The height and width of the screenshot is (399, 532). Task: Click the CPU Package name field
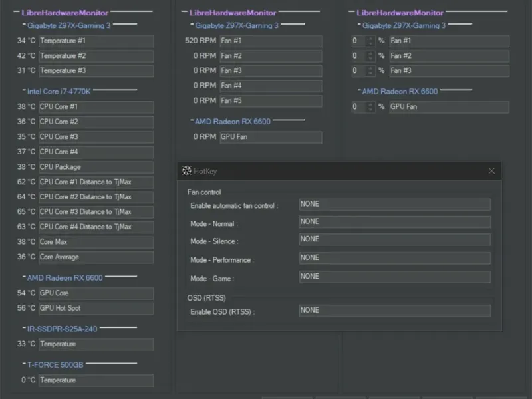(x=96, y=167)
